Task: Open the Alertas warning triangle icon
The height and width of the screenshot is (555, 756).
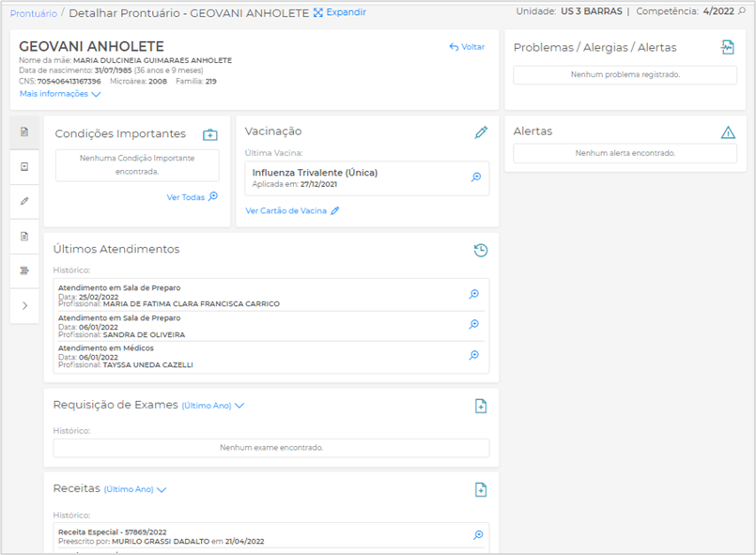Action: pos(728,132)
